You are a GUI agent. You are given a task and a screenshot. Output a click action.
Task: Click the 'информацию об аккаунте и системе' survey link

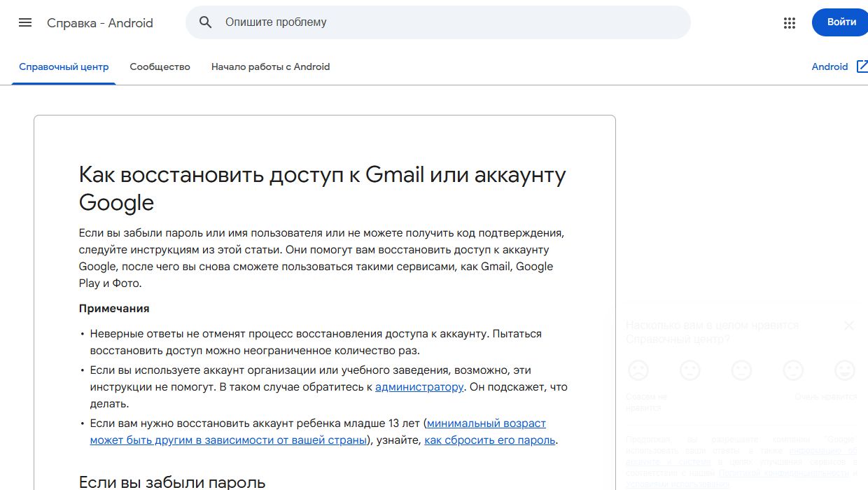click(x=741, y=456)
